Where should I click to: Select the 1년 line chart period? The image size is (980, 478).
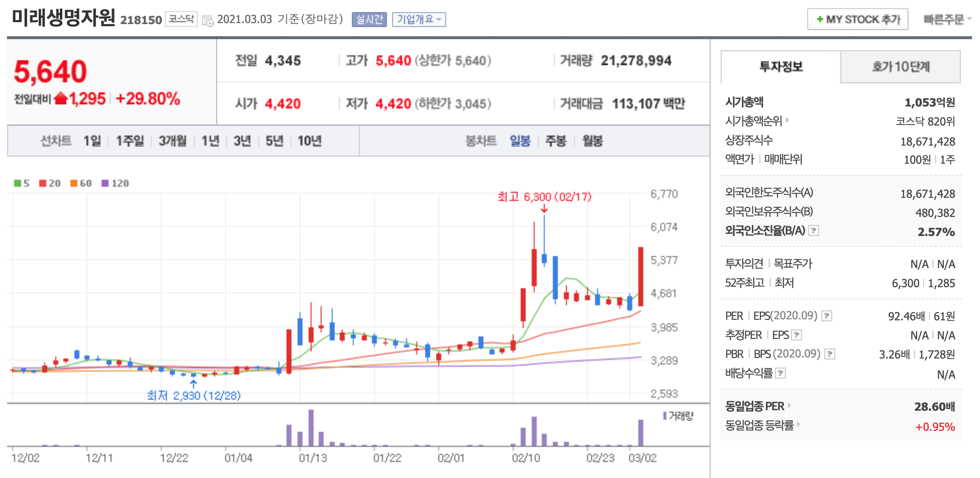(x=210, y=141)
